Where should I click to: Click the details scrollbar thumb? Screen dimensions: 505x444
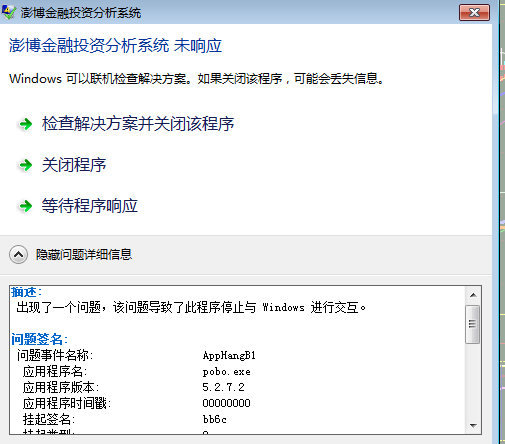point(473,324)
